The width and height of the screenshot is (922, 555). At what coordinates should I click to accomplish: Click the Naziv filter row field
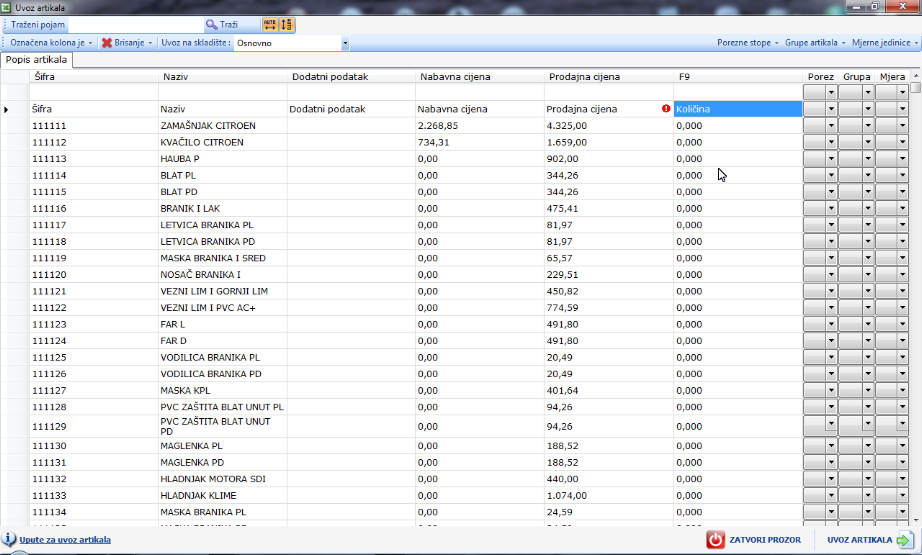(223, 92)
